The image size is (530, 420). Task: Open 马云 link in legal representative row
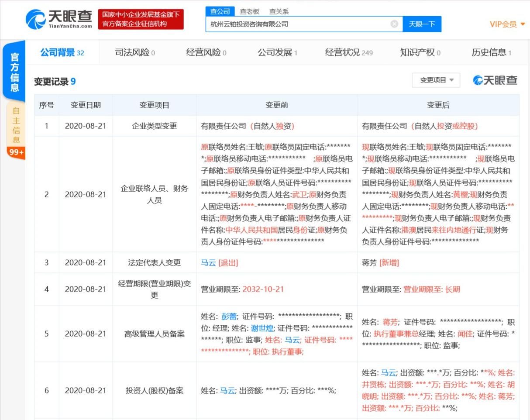point(208,263)
